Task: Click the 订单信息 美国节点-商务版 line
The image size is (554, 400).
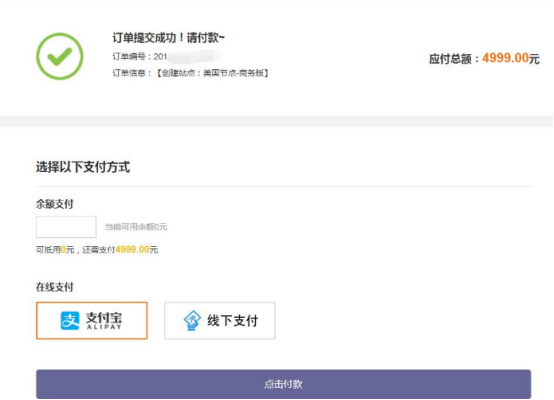Action: (x=191, y=73)
